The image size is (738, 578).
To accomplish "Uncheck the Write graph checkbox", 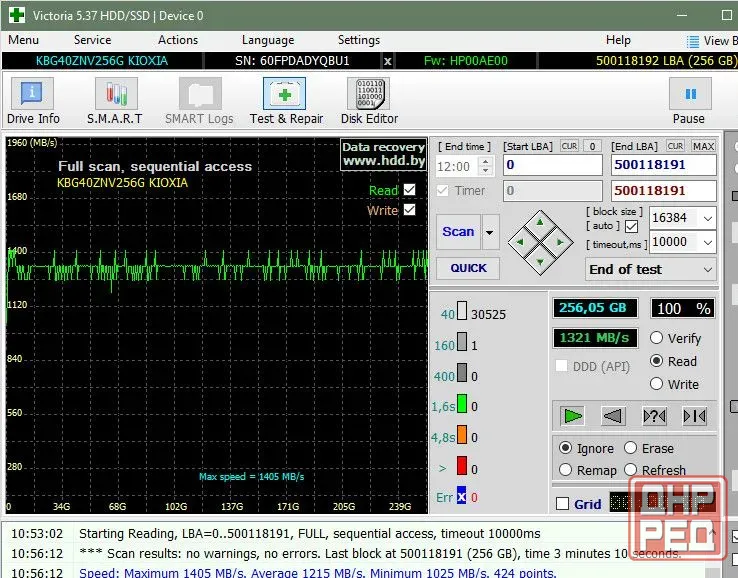I will click(x=409, y=209).
